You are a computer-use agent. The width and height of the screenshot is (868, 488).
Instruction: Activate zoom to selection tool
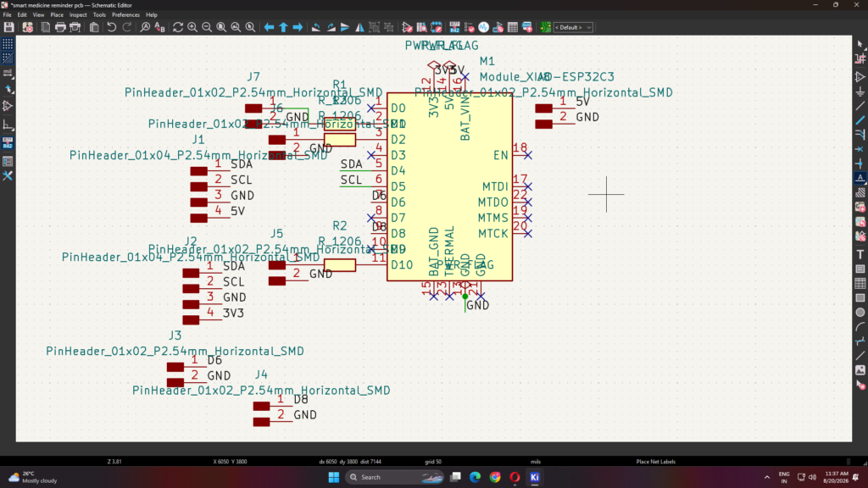(x=250, y=27)
